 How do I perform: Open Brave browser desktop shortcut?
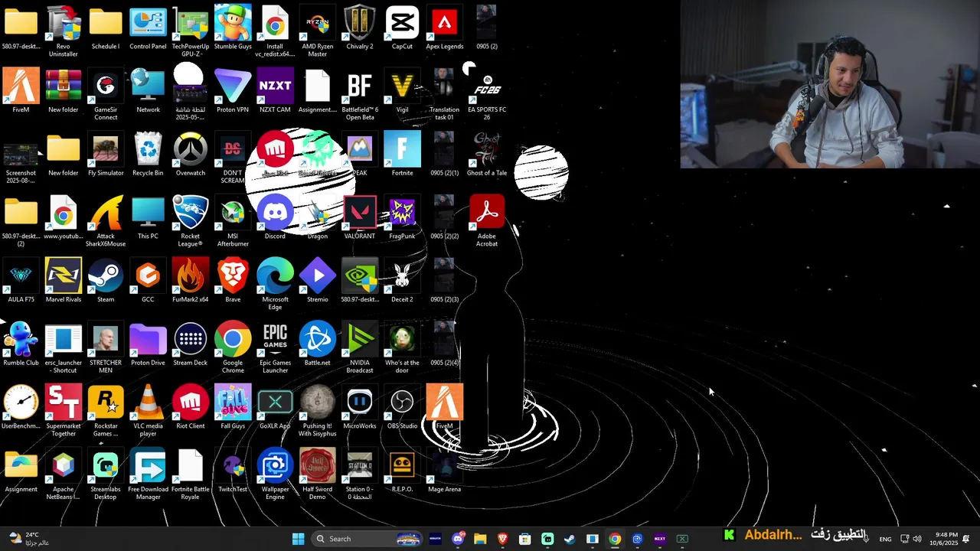pyautogui.click(x=233, y=281)
